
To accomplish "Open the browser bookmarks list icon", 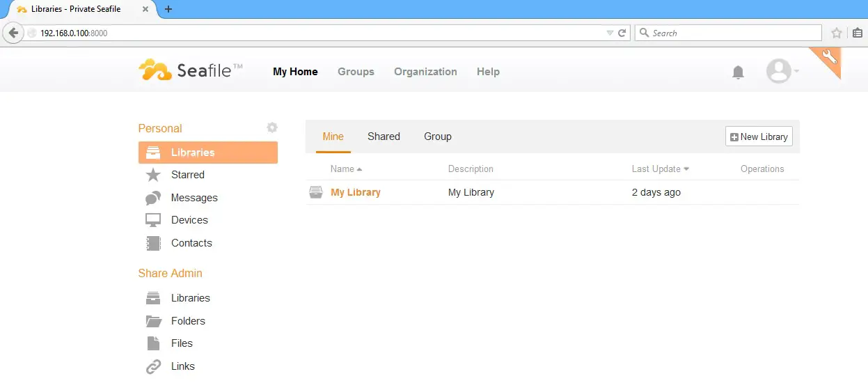I will click(x=857, y=33).
